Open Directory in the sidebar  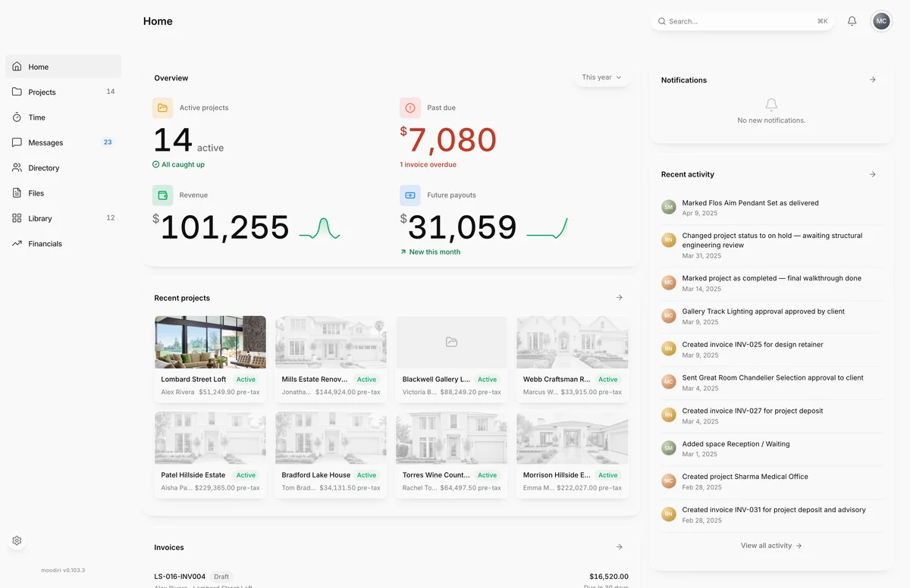click(63, 167)
